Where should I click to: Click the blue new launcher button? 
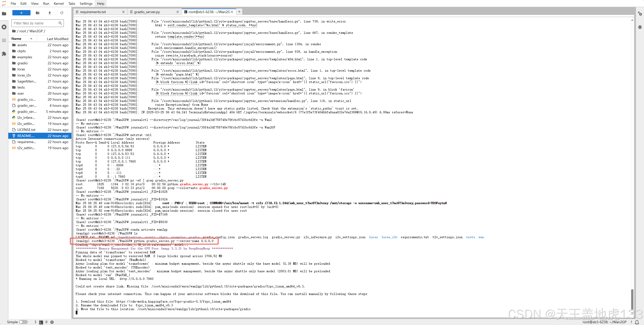21,13
